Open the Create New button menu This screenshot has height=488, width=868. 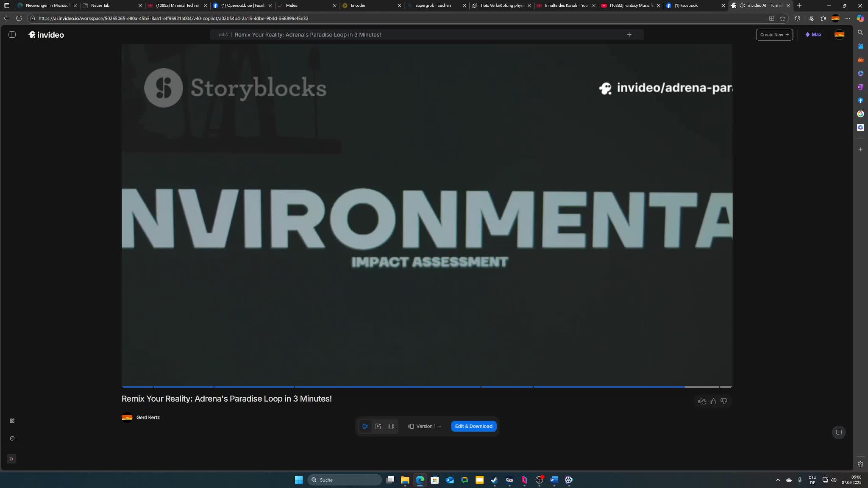point(774,35)
